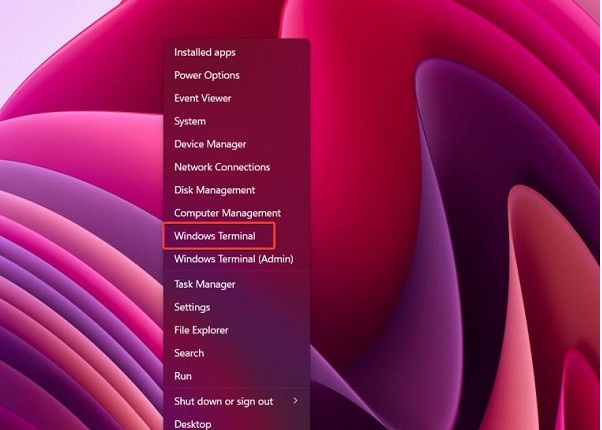Start Task Manager

coord(205,284)
